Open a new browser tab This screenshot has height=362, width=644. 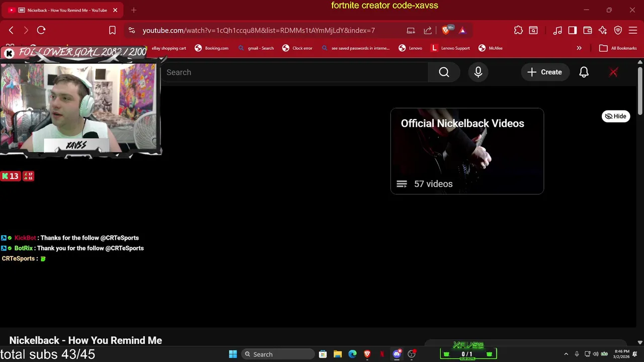134,10
